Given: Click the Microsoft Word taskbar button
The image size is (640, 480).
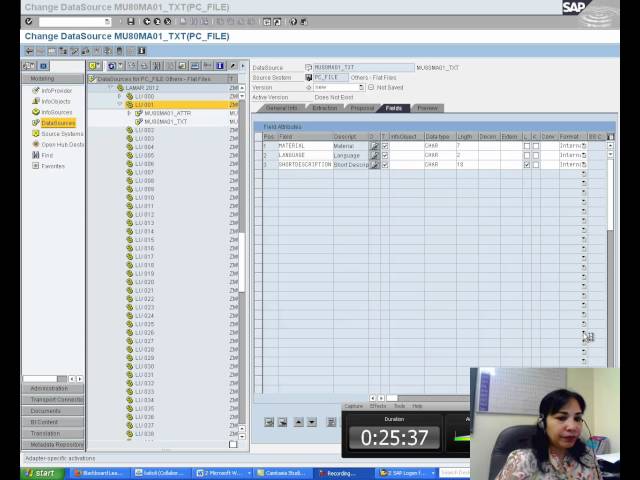Looking at the screenshot, I should pyautogui.click(x=223, y=473).
